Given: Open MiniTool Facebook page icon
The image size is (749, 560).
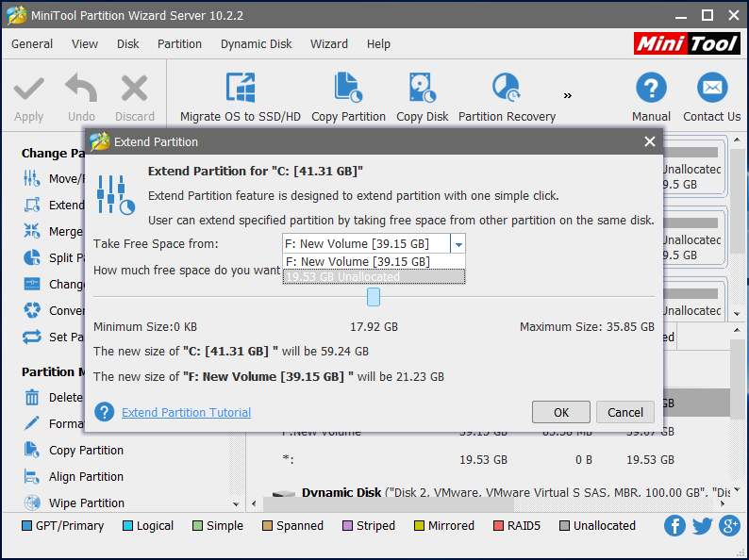Looking at the screenshot, I should pos(674,526).
